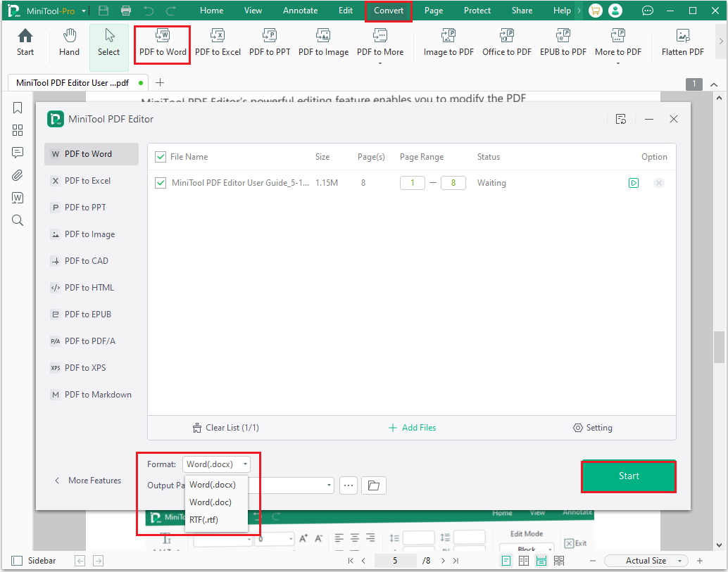The height and width of the screenshot is (572, 728).
Task: Choose RTF(.rtf) from format list
Action: coord(216,519)
